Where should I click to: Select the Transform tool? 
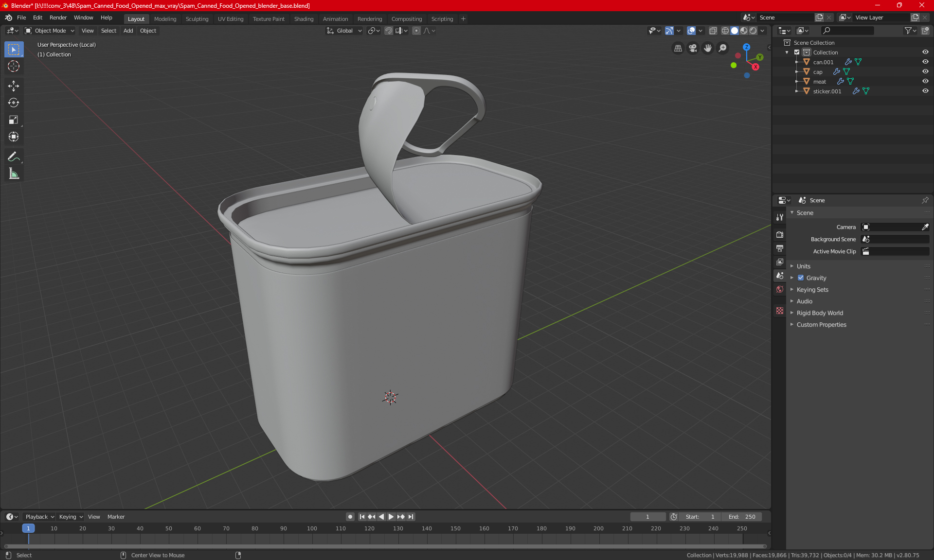coord(14,137)
